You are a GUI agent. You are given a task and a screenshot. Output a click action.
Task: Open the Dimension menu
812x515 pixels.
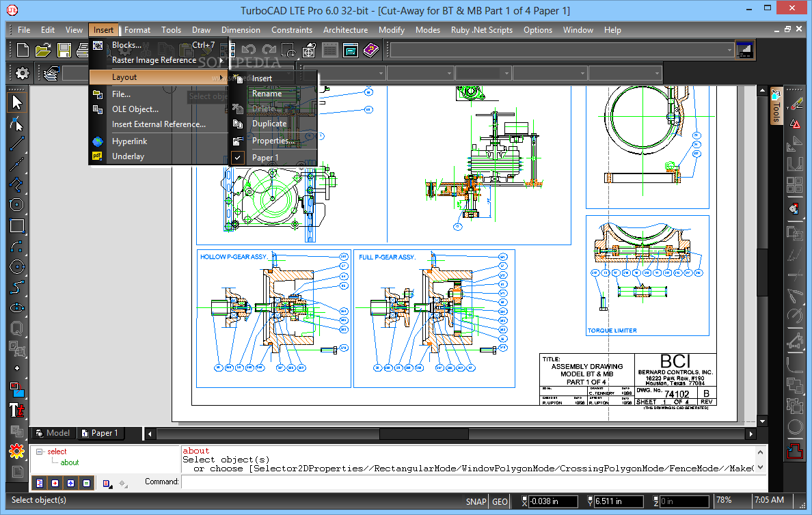pyautogui.click(x=241, y=30)
